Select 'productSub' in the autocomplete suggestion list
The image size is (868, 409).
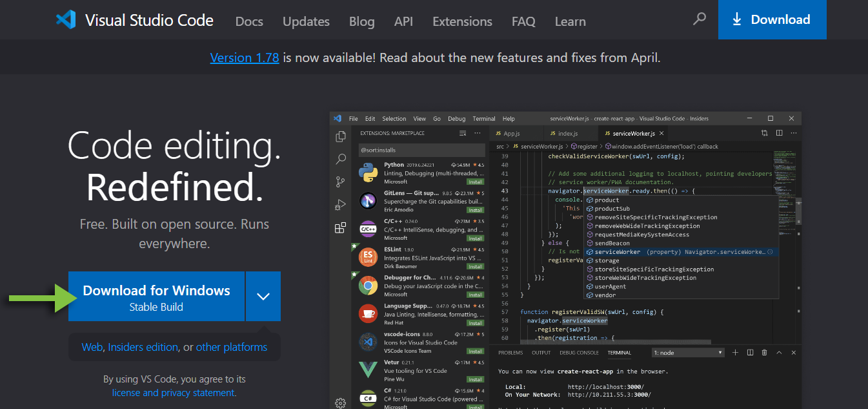click(x=680, y=209)
